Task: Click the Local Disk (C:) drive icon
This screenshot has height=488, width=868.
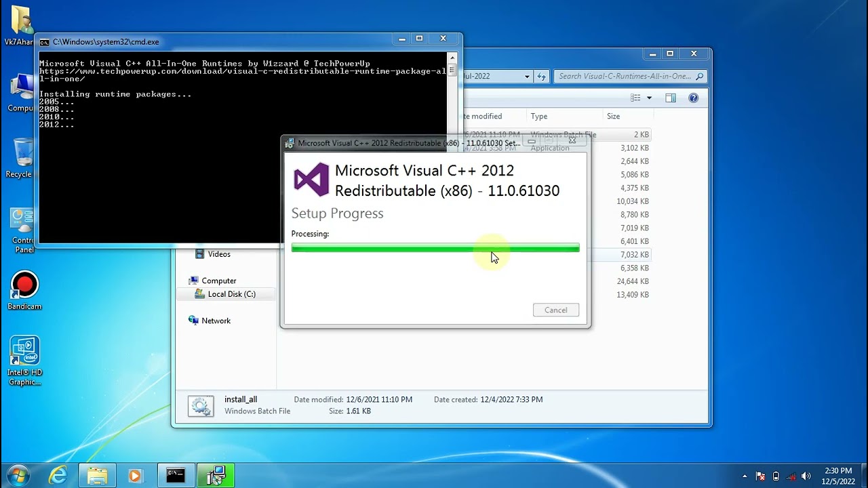Action: (x=199, y=294)
